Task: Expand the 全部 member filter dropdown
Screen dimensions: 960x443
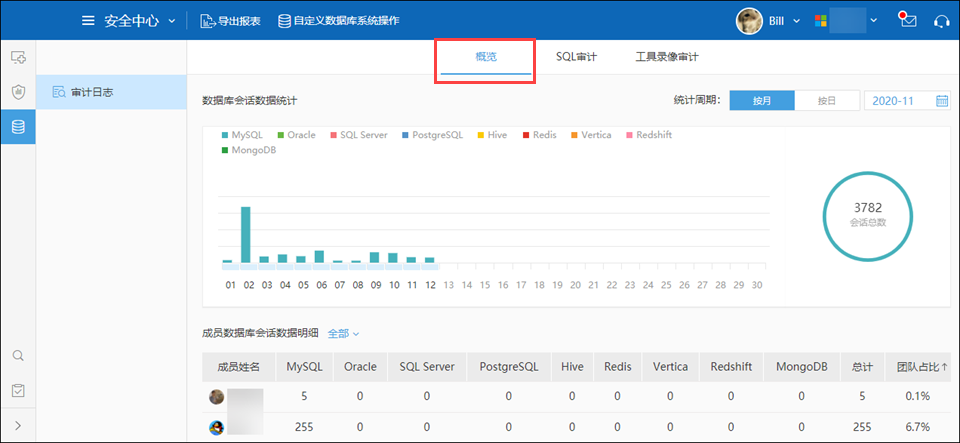Action: pyautogui.click(x=343, y=333)
